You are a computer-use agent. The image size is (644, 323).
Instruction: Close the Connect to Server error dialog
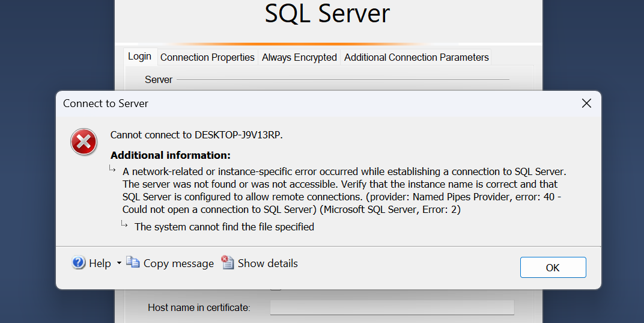coord(586,103)
